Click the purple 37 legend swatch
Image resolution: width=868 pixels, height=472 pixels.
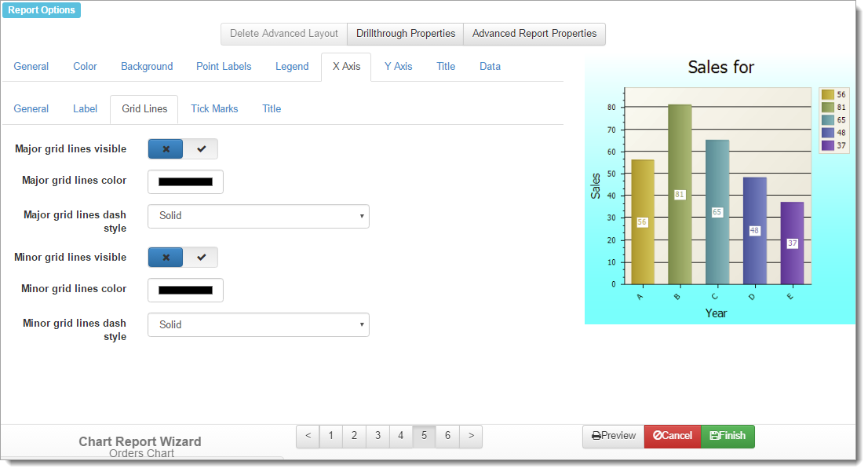tap(827, 145)
